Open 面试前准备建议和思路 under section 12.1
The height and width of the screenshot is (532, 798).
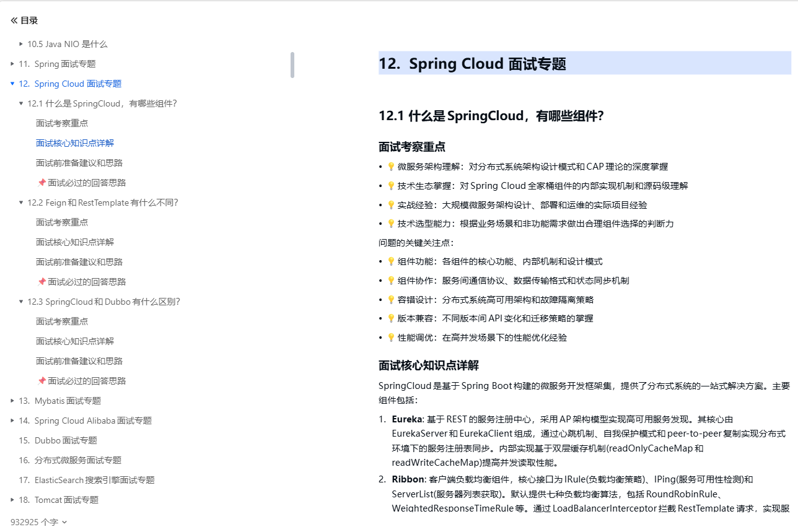coord(79,163)
